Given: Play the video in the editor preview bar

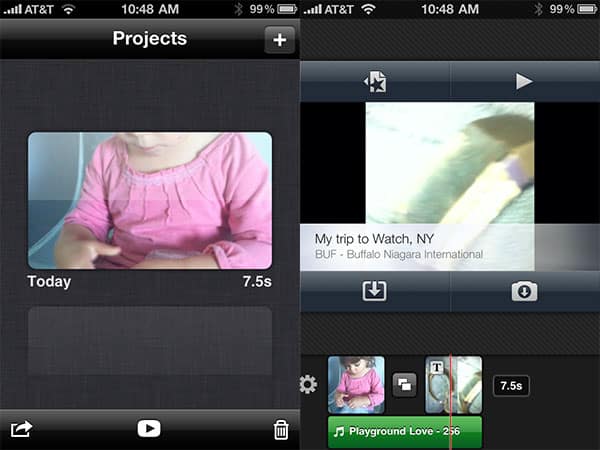Looking at the screenshot, I should (524, 82).
